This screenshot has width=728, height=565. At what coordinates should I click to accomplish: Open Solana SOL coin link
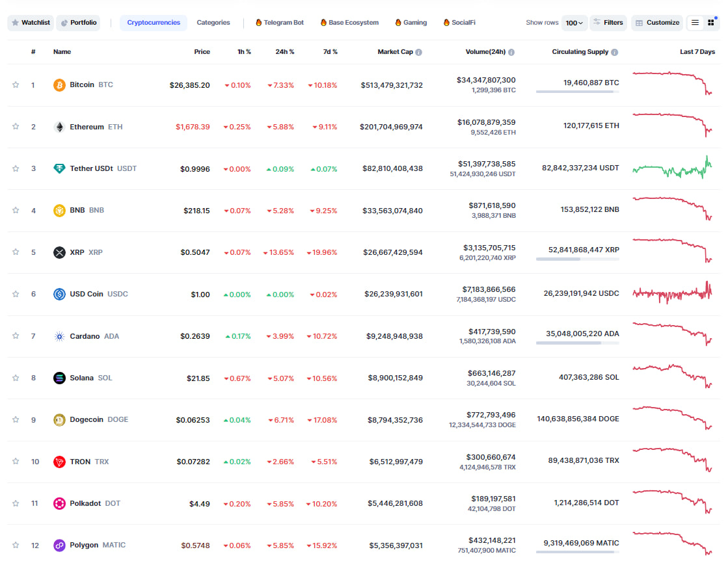pos(91,378)
